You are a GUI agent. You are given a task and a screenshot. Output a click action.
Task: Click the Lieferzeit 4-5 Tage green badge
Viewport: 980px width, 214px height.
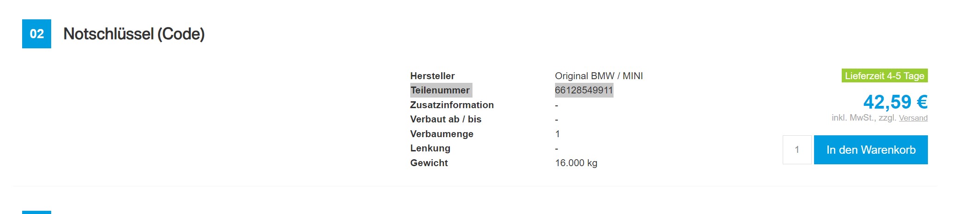pyautogui.click(x=885, y=75)
